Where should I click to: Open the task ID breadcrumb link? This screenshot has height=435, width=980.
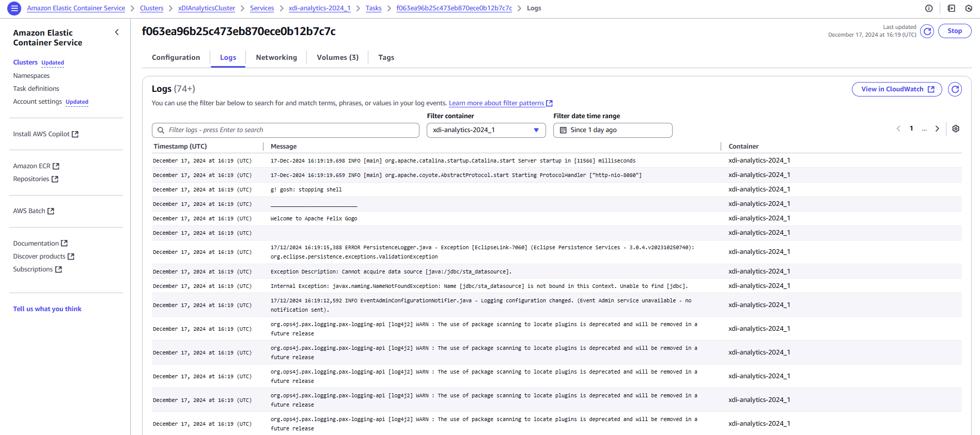(x=454, y=8)
